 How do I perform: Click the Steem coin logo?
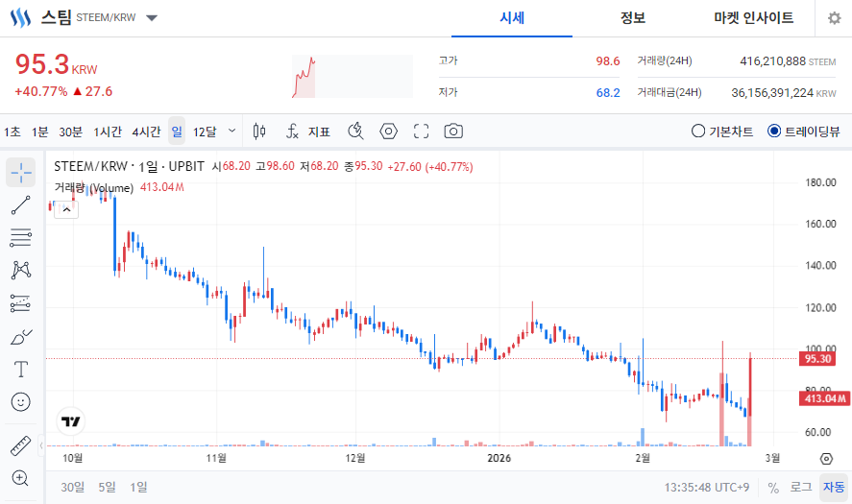(x=20, y=17)
